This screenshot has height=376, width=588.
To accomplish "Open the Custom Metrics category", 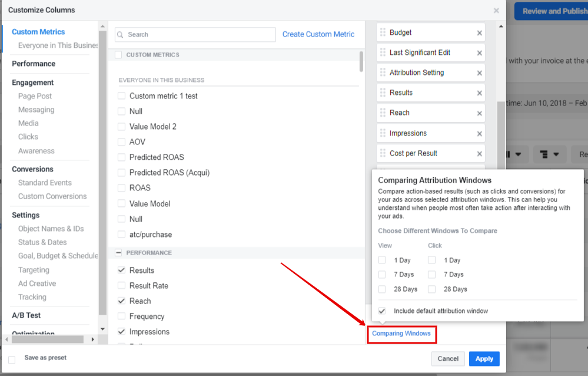I will tap(38, 32).
